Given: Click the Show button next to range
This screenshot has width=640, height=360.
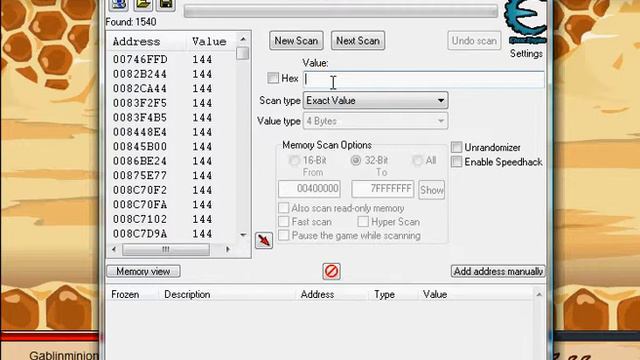Looking at the screenshot, I should [x=431, y=190].
